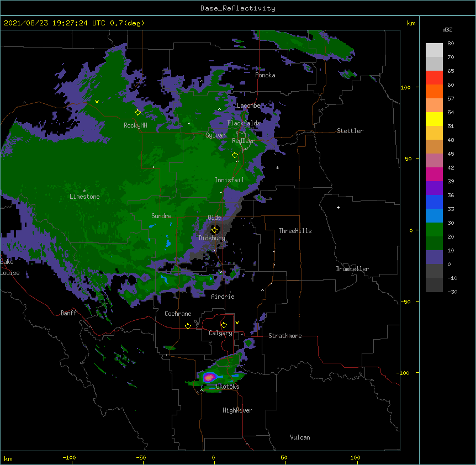Click the 0 tick on the bottom axis
This screenshot has width=476, height=465.
point(213,457)
